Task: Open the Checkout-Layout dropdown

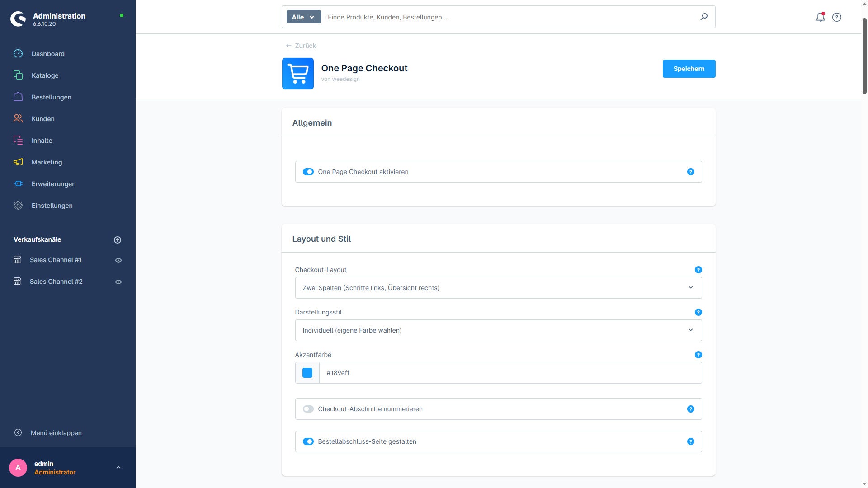Action: click(x=498, y=288)
